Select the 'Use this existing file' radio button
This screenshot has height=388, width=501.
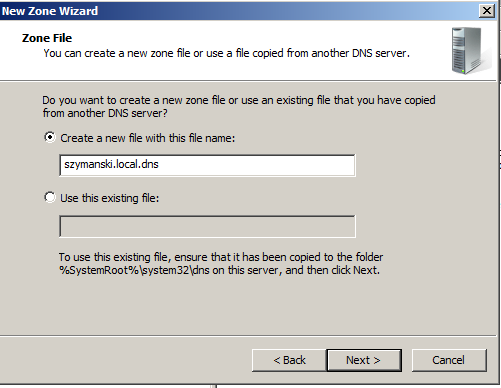50,197
